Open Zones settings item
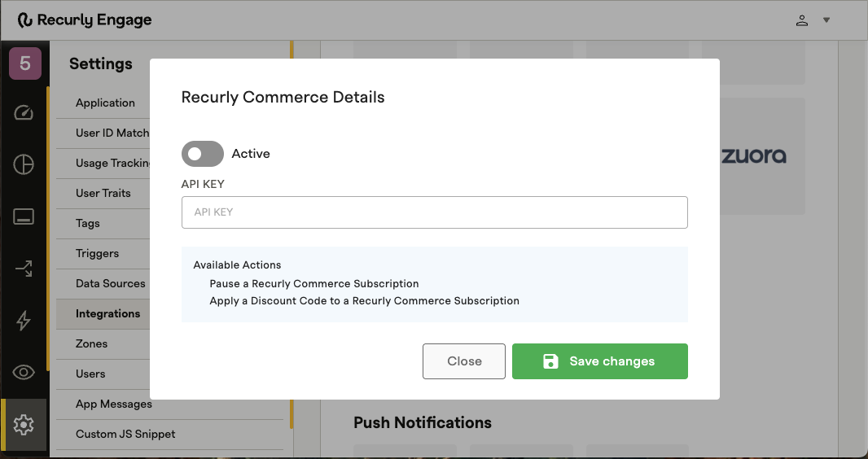 click(x=91, y=344)
